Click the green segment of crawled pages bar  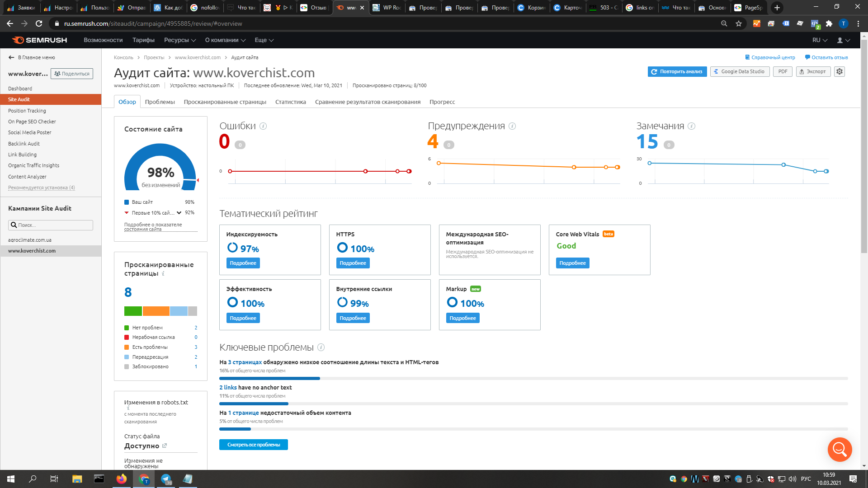(133, 311)
